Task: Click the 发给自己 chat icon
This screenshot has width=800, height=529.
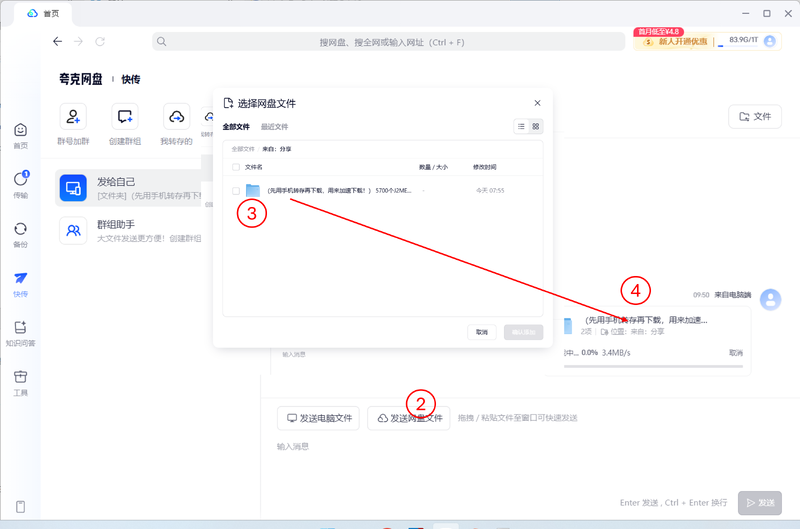Action: 73,188
